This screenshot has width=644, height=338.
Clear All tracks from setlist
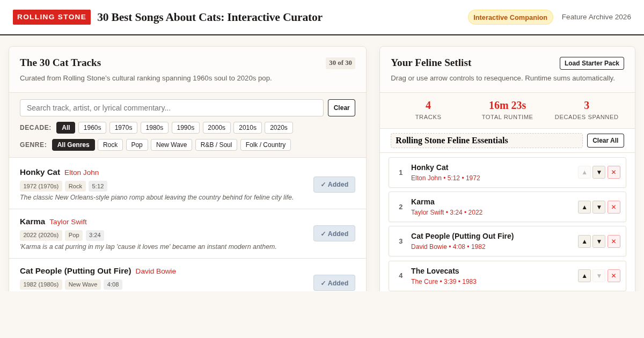(x=605, y=141)
